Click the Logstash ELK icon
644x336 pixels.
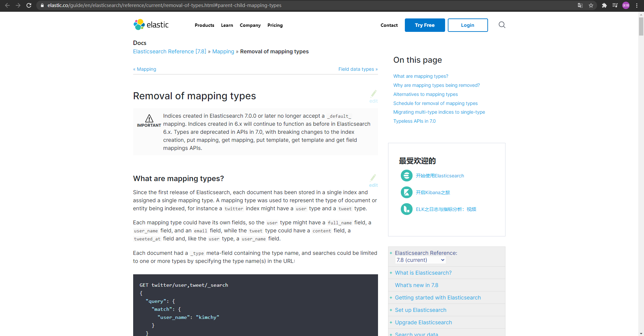coord(407,209)
